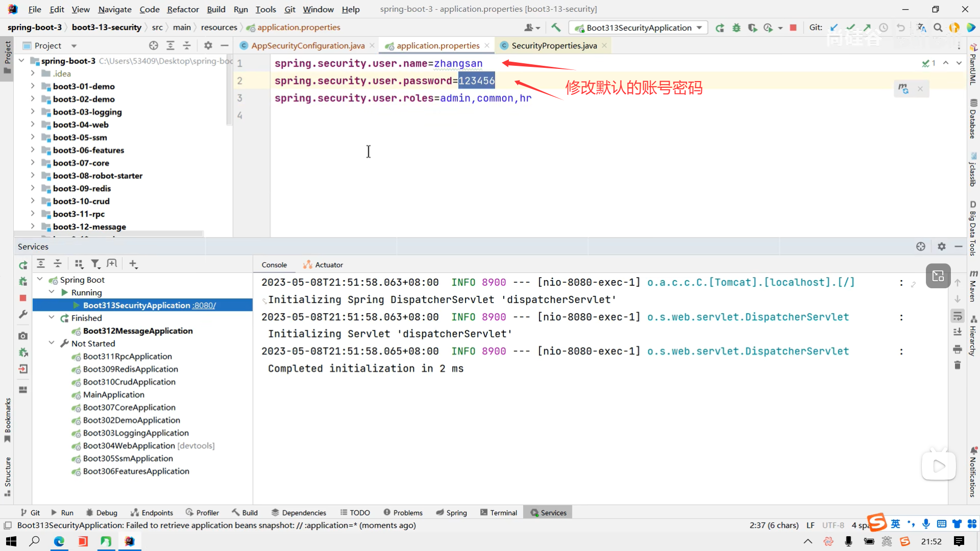Open the Refactor menu
This screenshot has height=551, width=980.
coord(183,9)
